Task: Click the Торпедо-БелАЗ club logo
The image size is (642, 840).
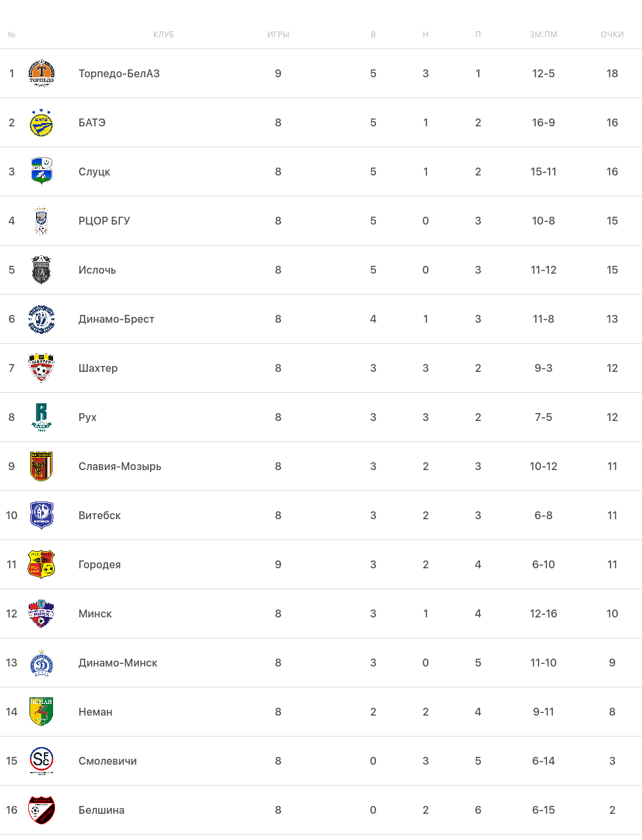Action: (41, 73)
